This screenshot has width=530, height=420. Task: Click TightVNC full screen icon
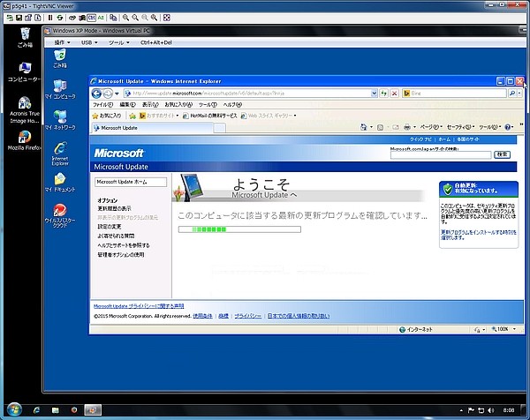(x=167, y=18)
